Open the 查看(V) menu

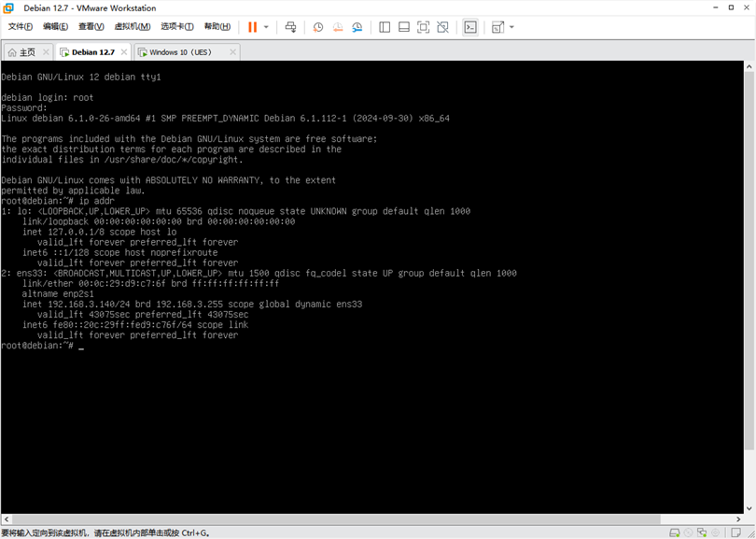point(91,26)
